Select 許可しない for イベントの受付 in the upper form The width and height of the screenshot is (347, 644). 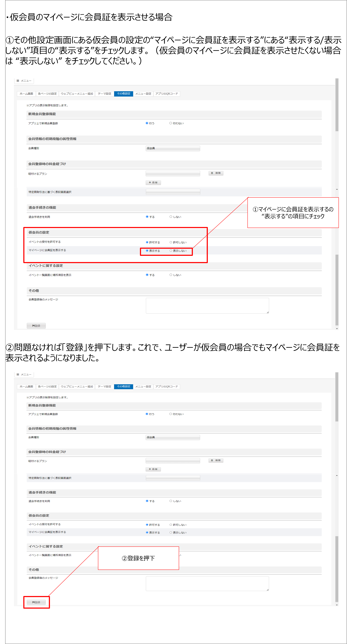point(178,242)
